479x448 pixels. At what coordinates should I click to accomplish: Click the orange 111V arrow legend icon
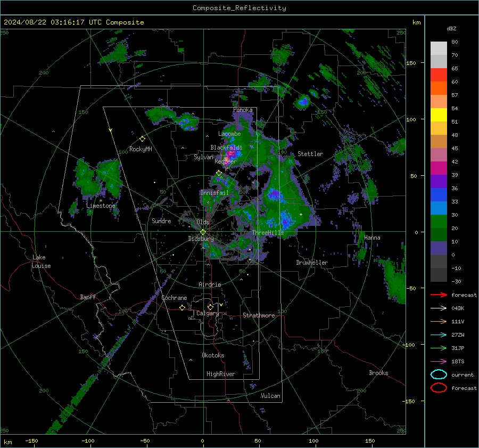[x=439, y=321]
